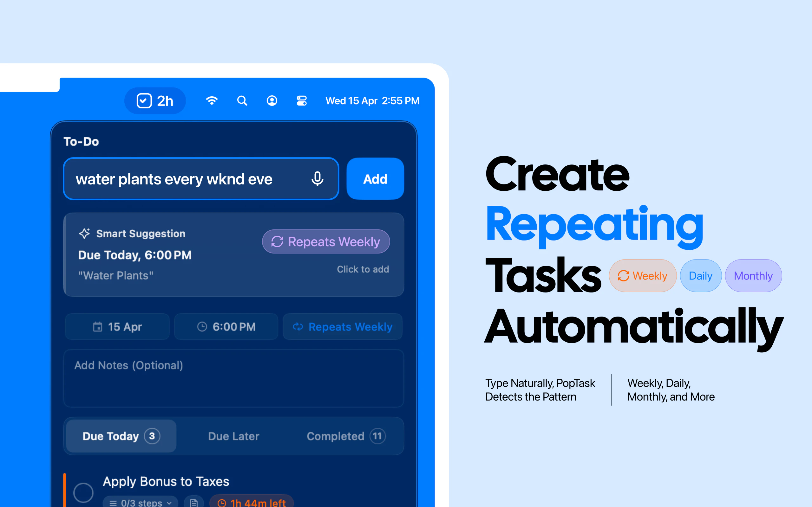Switch to the Due Later tab
Viewport: 812px width, 507px height.
point(233,436)
